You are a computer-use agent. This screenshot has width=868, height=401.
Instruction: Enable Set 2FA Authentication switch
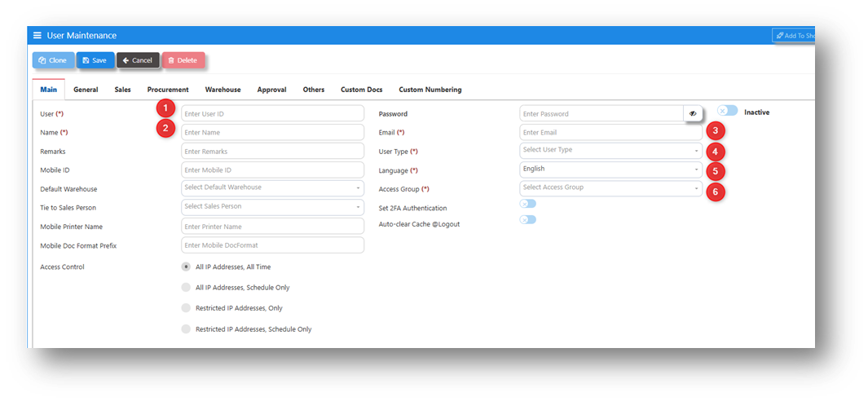527,204
